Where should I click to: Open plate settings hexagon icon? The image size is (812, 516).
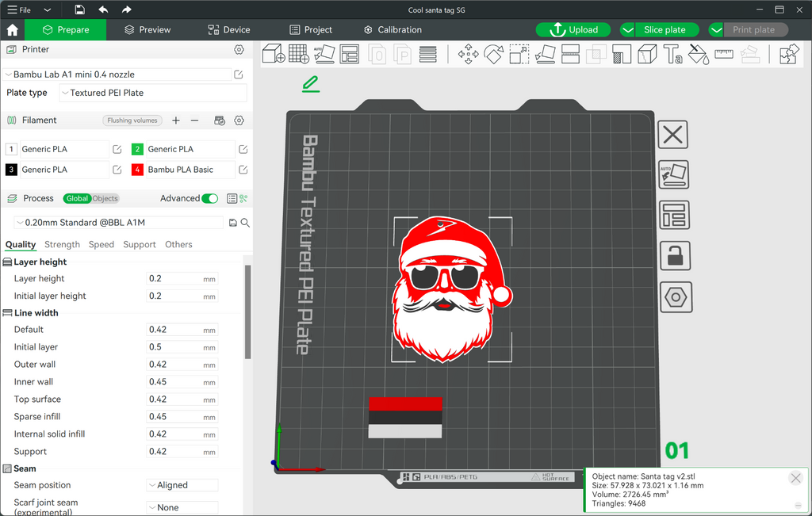[x=676, y=297]
